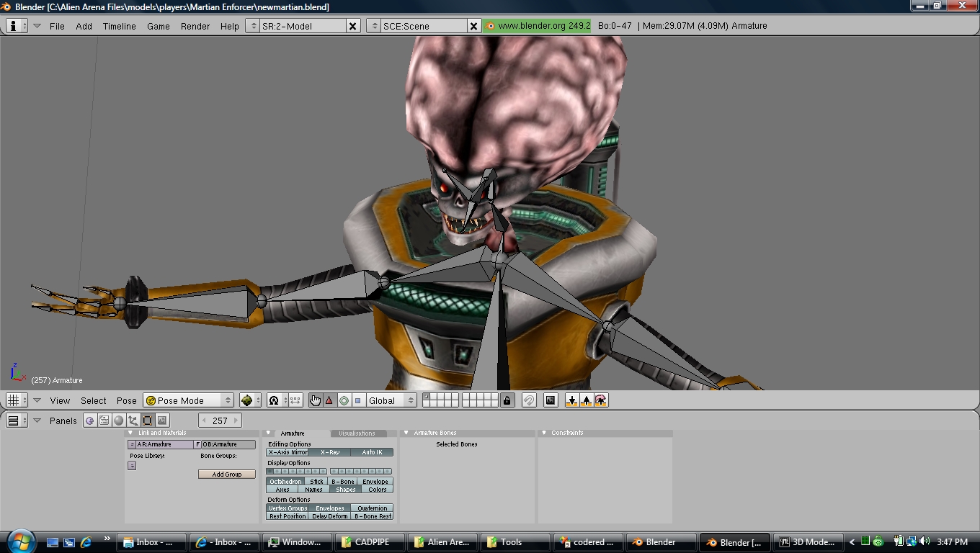
Task: Open the Pose Mode dropdown
Action: 189,400
